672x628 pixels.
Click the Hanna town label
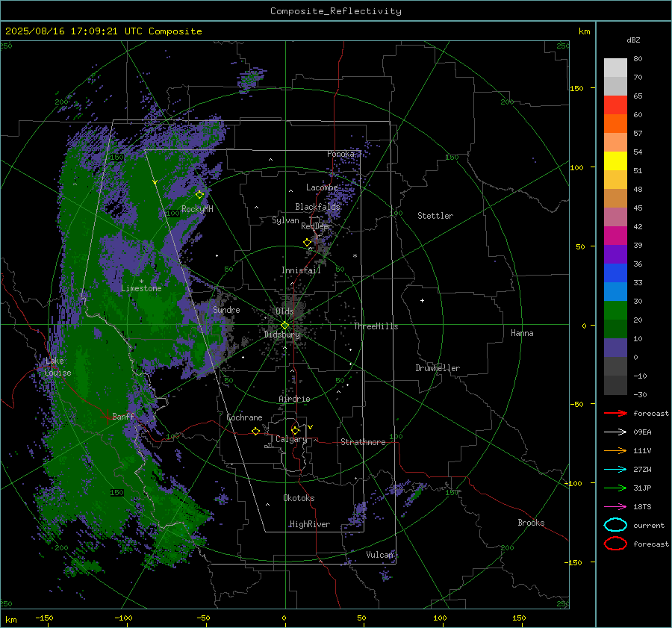point(522,333)
